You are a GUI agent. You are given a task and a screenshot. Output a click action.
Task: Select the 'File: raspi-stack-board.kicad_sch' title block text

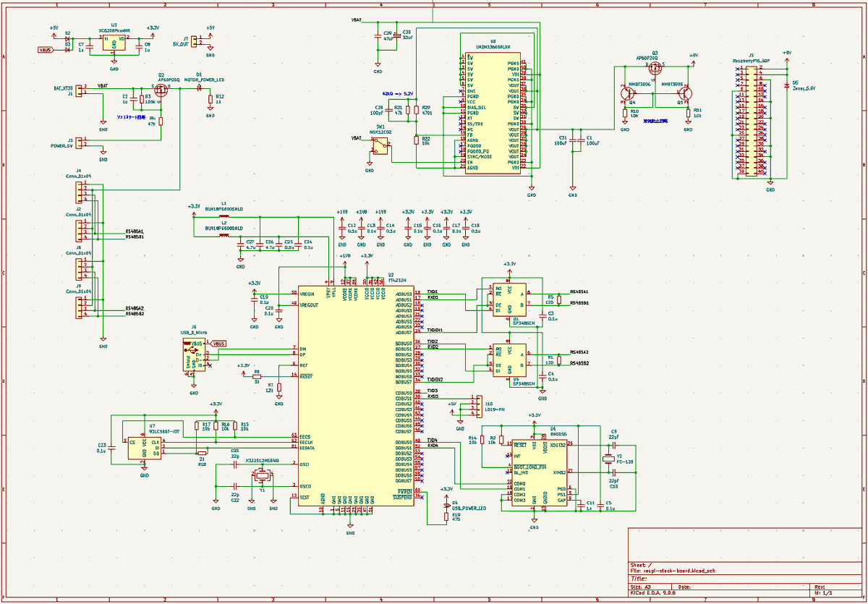pos(673,571)
